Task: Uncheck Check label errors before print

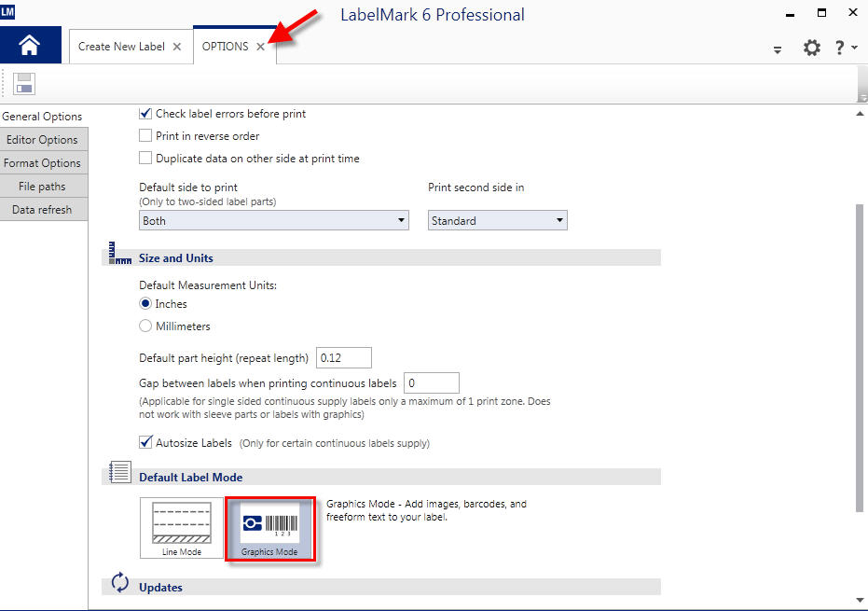Action: tap(145, 114)
